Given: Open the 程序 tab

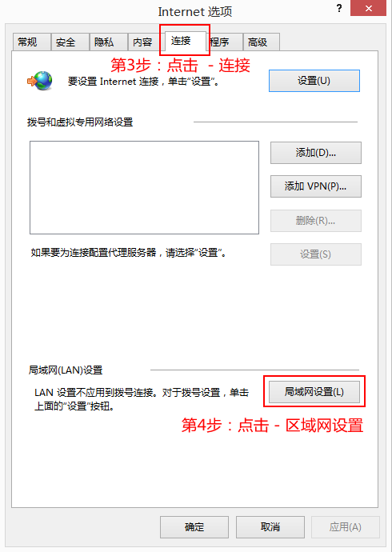Looking at the screenshot, I should coord(225,42).
